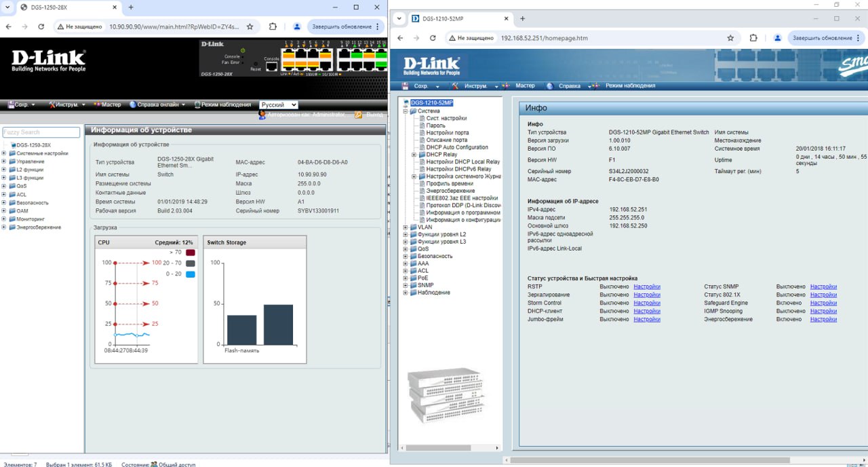
Task: Open the Настройки порта tree item
Action: 448,133
